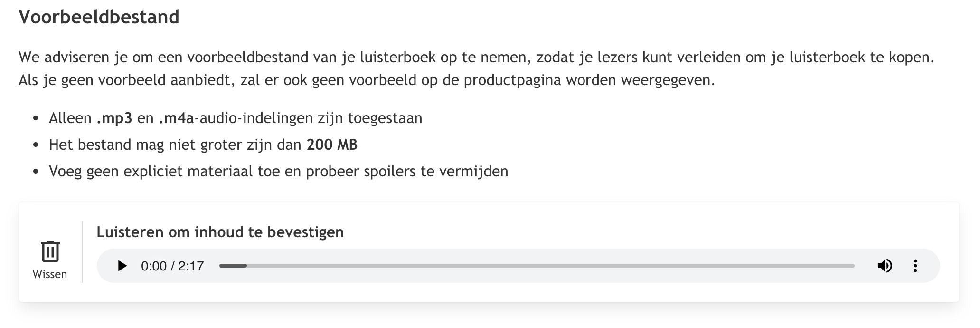Click the trash can delete icon
980x328 pixels.
pos(50,251)
